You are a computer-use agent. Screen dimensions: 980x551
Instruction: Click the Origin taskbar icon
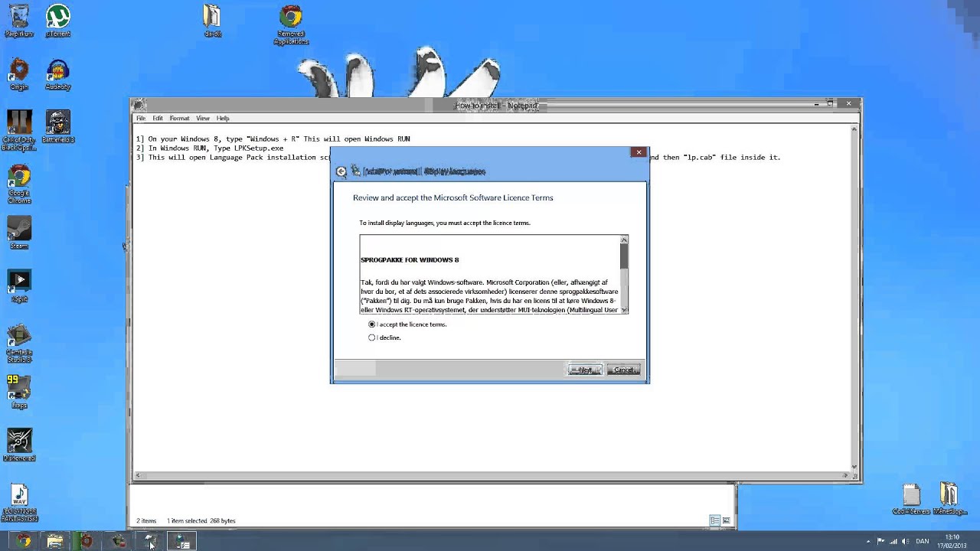point(87,541)
